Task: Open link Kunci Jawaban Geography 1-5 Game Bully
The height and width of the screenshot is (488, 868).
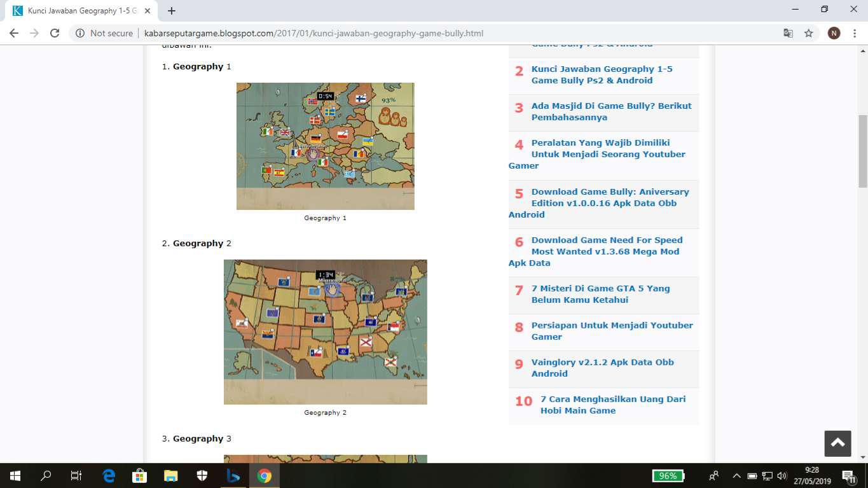Action: coord(602,74)
